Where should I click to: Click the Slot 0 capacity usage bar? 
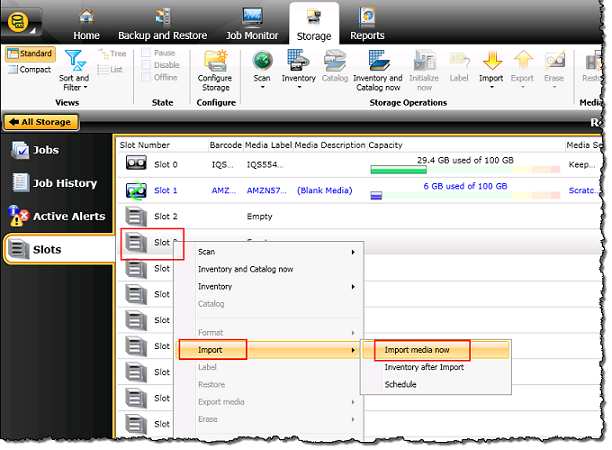457,169
